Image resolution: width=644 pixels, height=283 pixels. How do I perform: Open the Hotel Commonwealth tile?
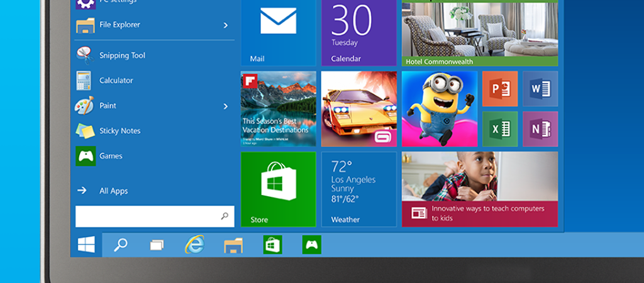[480, 33]
